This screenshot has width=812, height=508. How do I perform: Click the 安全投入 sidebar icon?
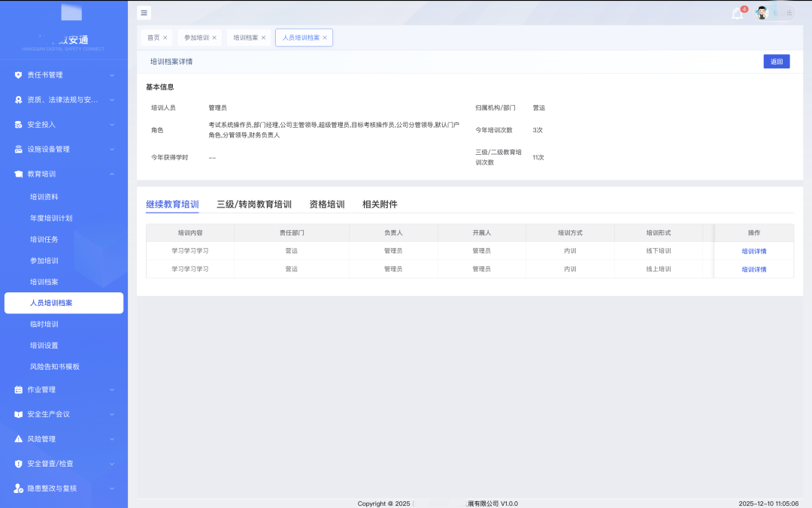[19, 125]
